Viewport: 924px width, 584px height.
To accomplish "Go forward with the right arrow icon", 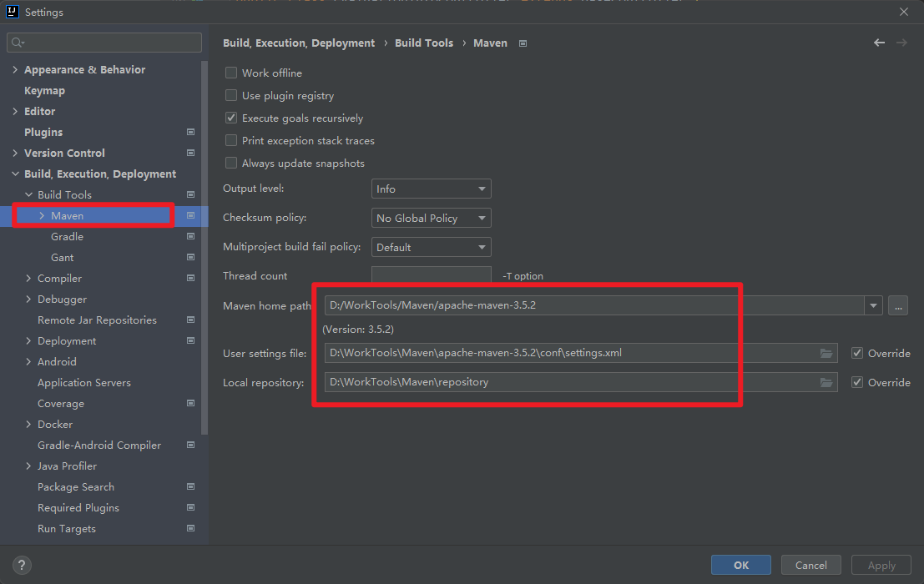I will pyautogui.click(x=901, y=43).
